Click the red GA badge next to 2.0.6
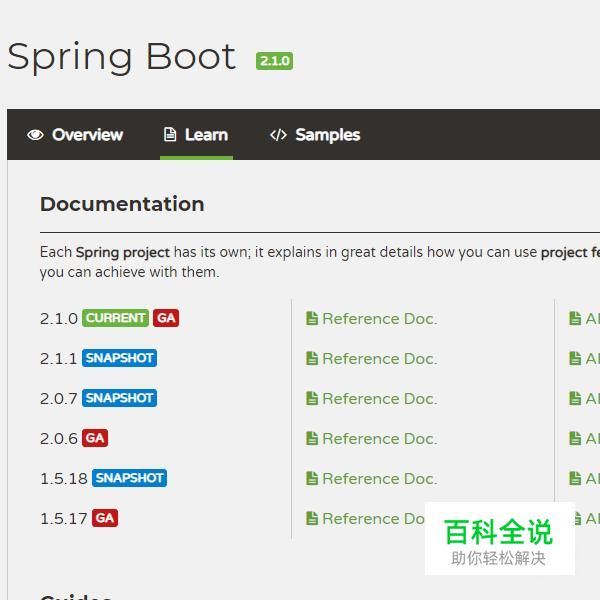600x600 pixels. pyautogui.click(x=95, y=438)
